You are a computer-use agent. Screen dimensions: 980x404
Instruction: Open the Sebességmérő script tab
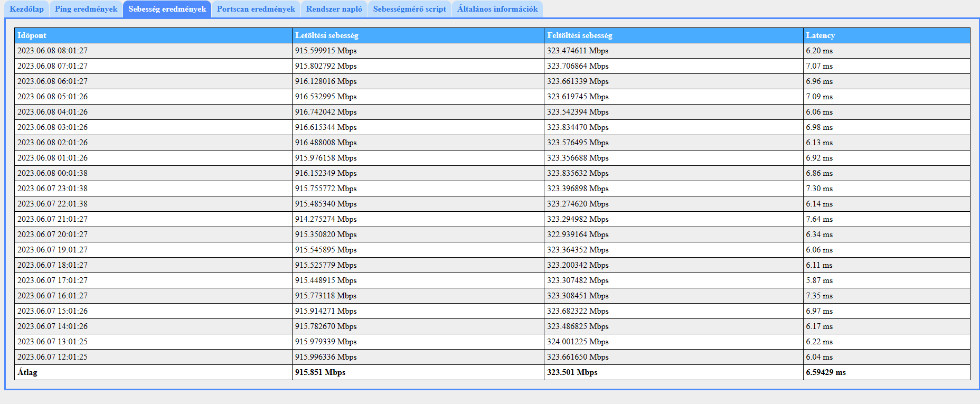(x=410, y=9)
